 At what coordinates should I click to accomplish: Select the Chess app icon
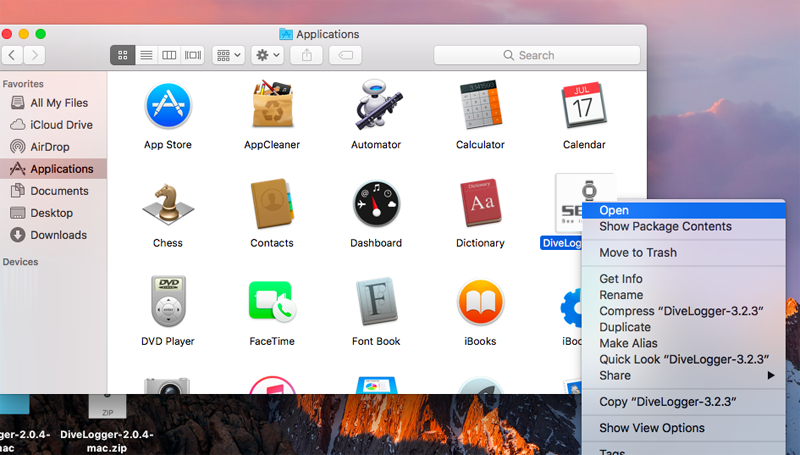point(168,204)
